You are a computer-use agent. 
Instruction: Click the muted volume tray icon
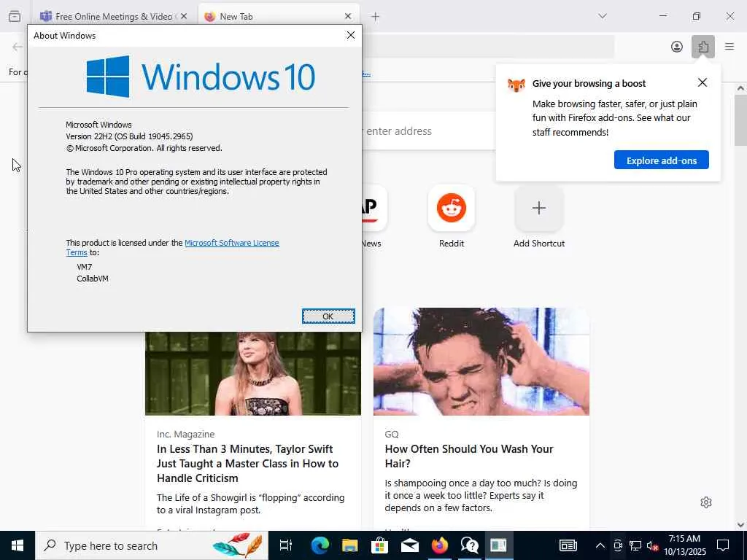coord(653,545)
